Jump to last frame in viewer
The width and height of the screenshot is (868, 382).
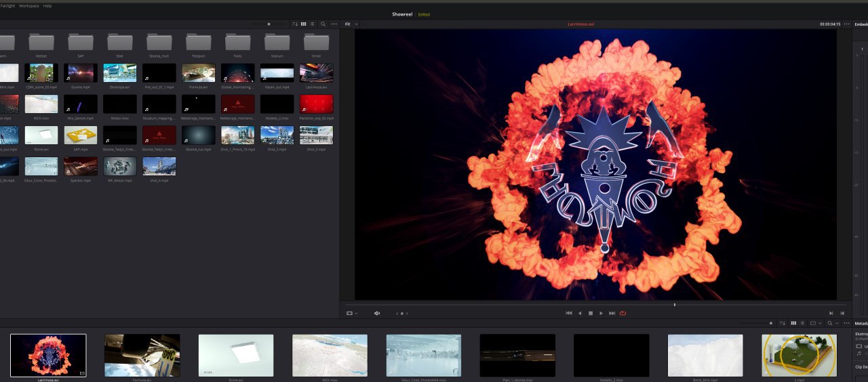[612, 313]
